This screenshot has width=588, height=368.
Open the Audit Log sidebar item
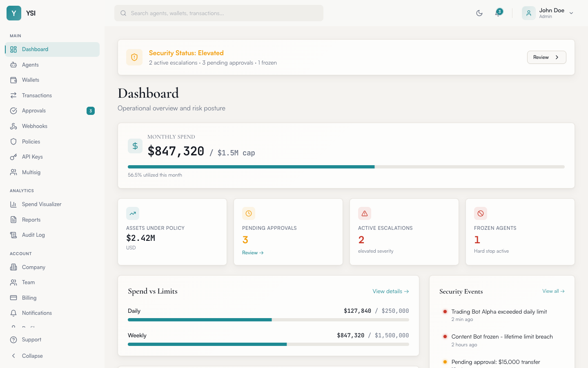point(33,235)
